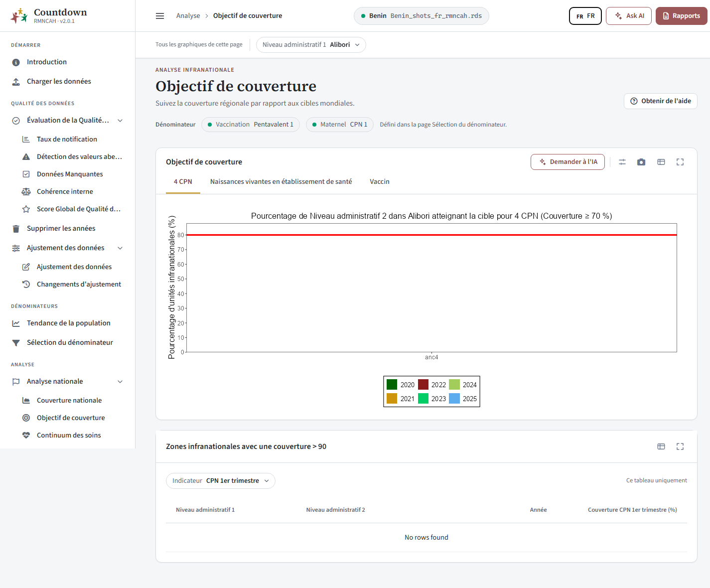Open chart settings sliders icon
This screenshot has height=588, width=710.
pos(622,162)
